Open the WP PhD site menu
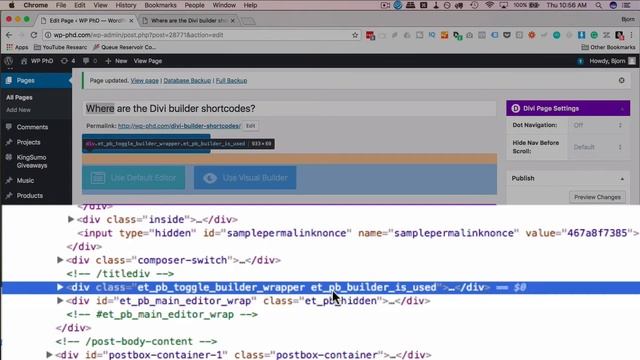This screenshot has height=360, width=640. pos(37,61)
